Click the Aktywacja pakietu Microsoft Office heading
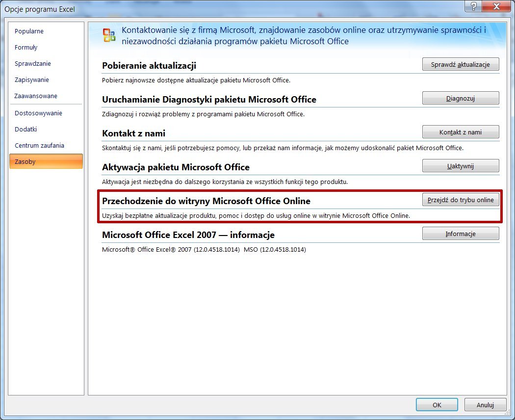The height and width of the screenshot is (420, 515). pyautogui.click(x=176, y=167)
